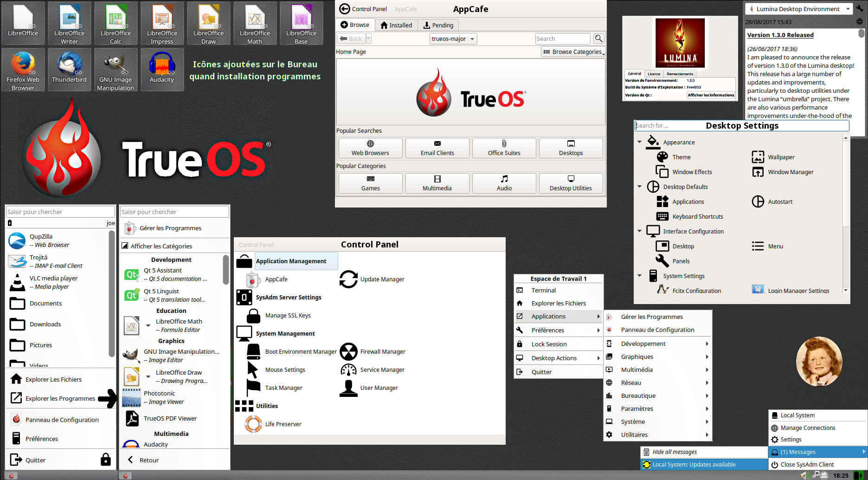The height and width of the screenshot is (480, 868).
Task: Open LibreOffice Draw desktop icon
Action: point(208,23)
